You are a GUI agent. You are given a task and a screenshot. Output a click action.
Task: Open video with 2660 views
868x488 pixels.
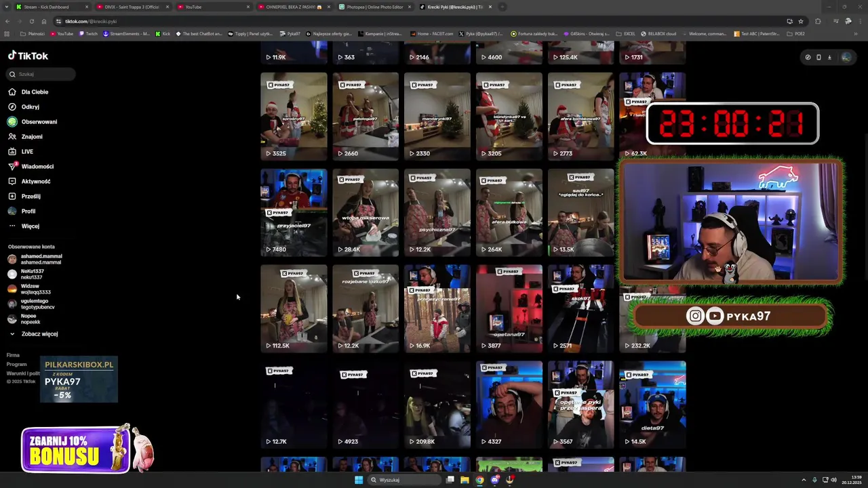point(366,116)
